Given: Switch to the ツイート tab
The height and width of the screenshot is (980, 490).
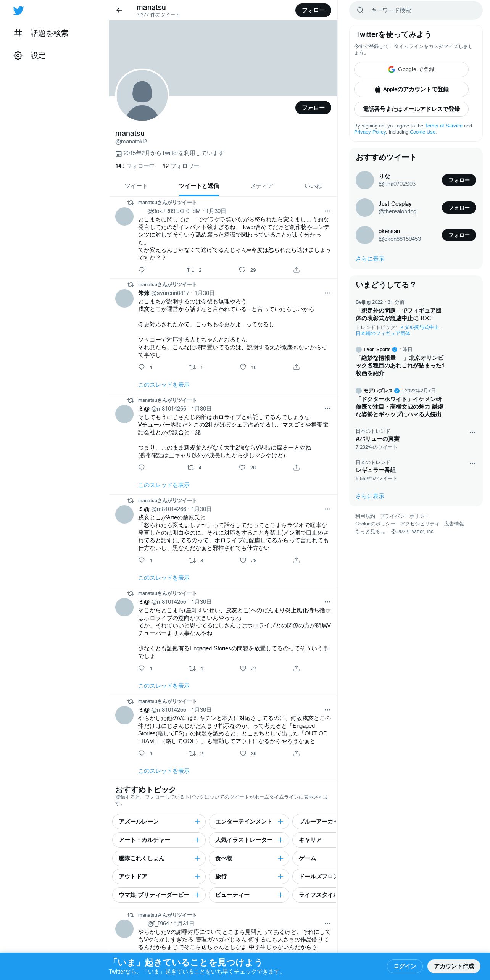Looking at the screenshot, I should tap(136, 186).
